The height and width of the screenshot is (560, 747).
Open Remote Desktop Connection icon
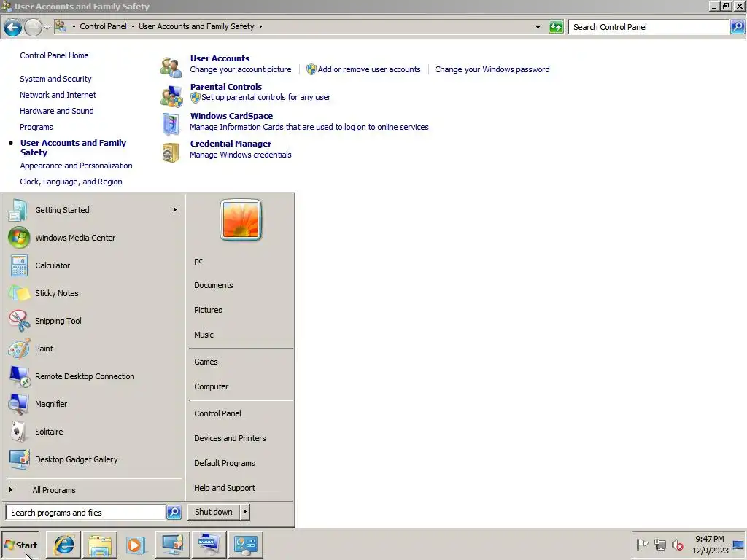tap(20, 376)
